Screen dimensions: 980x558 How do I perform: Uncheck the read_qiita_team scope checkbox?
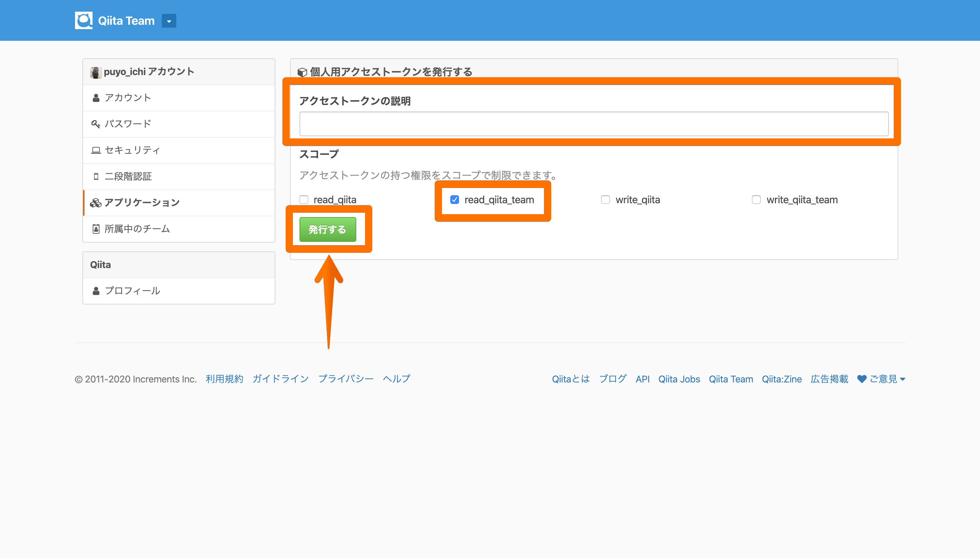coord(455,200)
